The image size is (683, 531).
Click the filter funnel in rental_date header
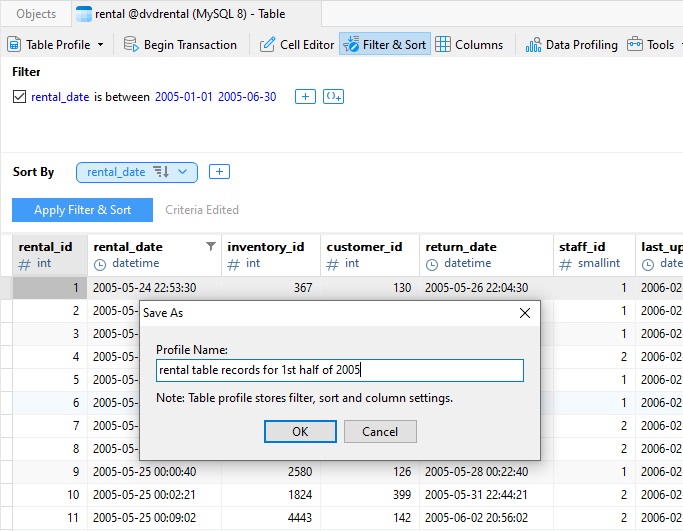(x=210, y=247)
